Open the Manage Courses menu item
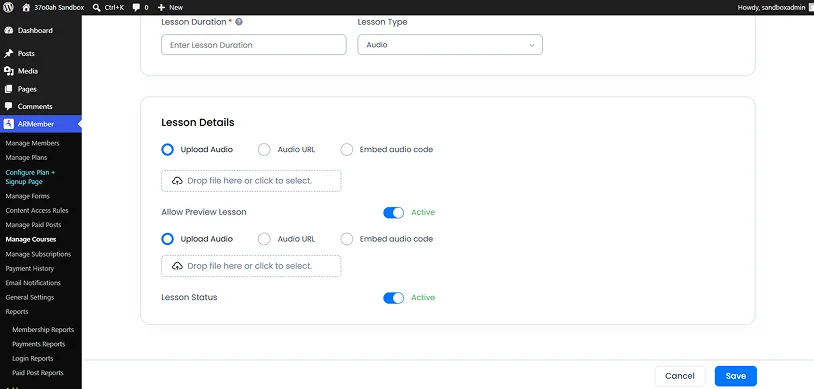Screen dimensions: 814x389 click(31, 239)
